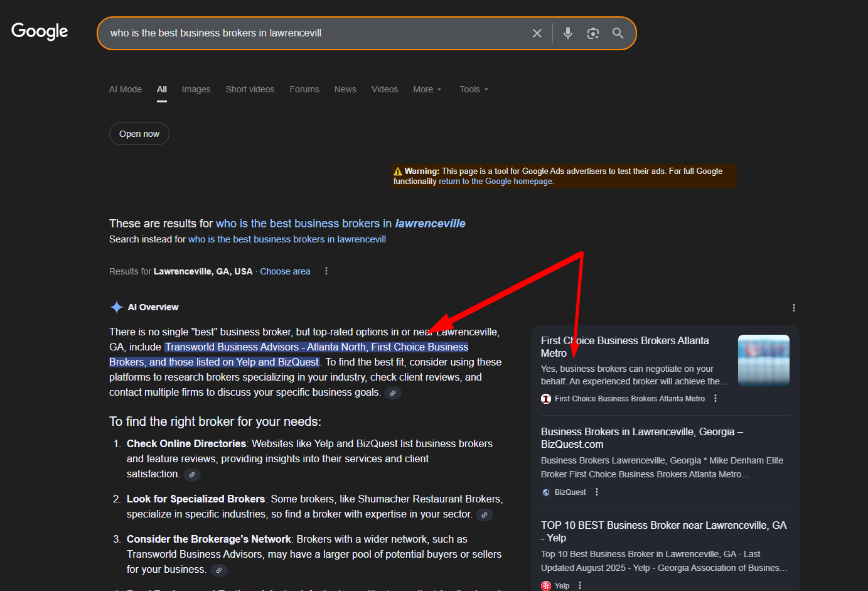Click Choose area link
The image size is (868, 591).
point(285,271)
